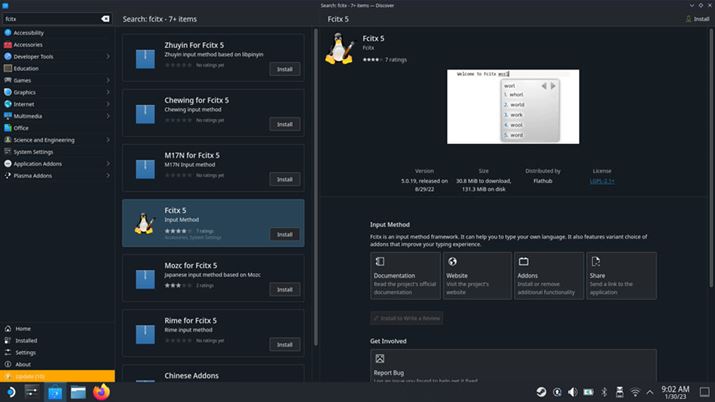Click the Steam tray icon
Image resolution: width=715 pixels, height=402 pixels.
(x=541, y=392)
